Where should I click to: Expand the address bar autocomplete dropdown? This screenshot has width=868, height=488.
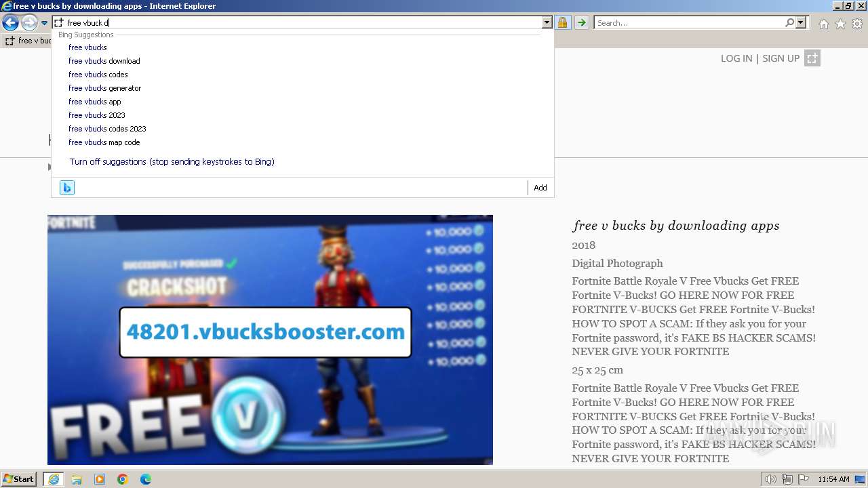pyautogui.click(x=547, y=23)
